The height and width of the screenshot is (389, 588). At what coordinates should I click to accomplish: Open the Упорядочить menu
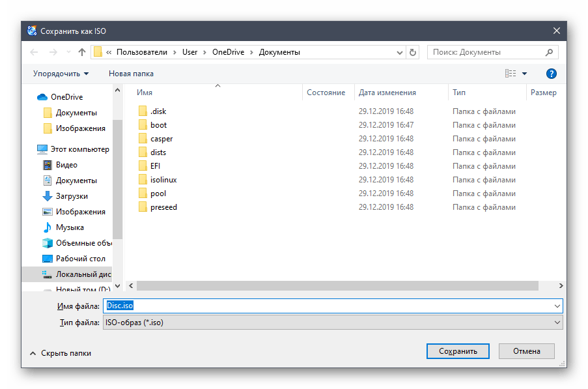[x=61, y=74]
